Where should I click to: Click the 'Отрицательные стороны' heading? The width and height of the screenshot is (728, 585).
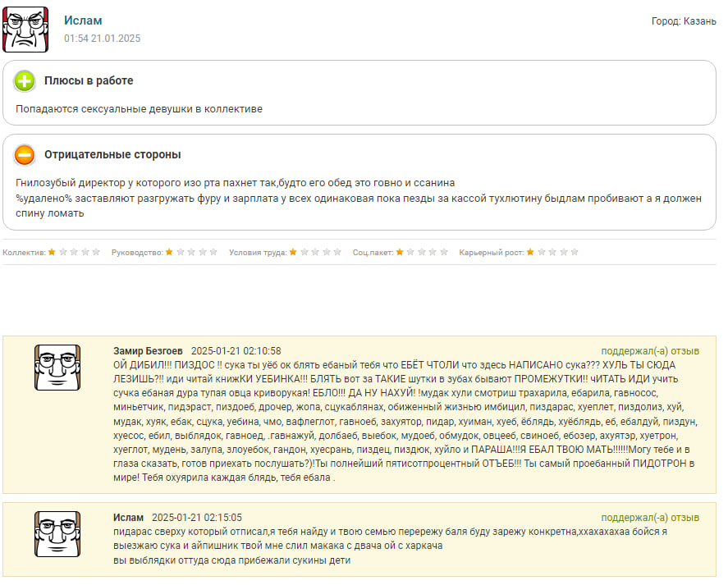tap(112, 154)
